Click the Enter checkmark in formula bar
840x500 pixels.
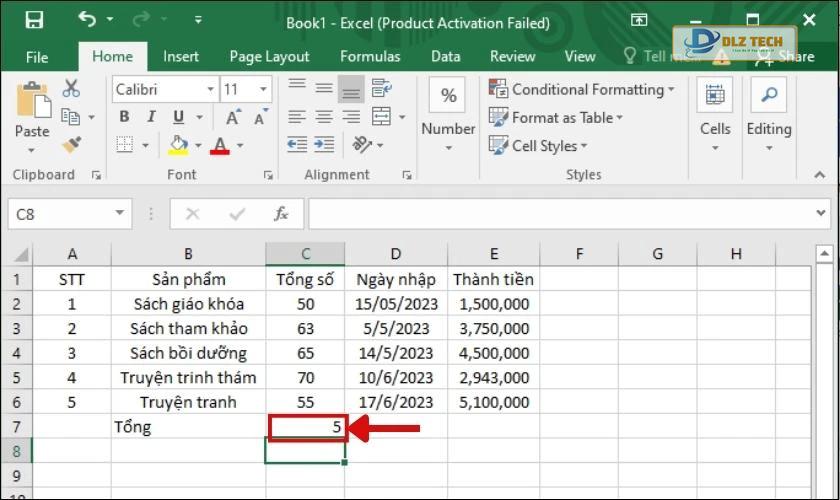click(237, 214)
